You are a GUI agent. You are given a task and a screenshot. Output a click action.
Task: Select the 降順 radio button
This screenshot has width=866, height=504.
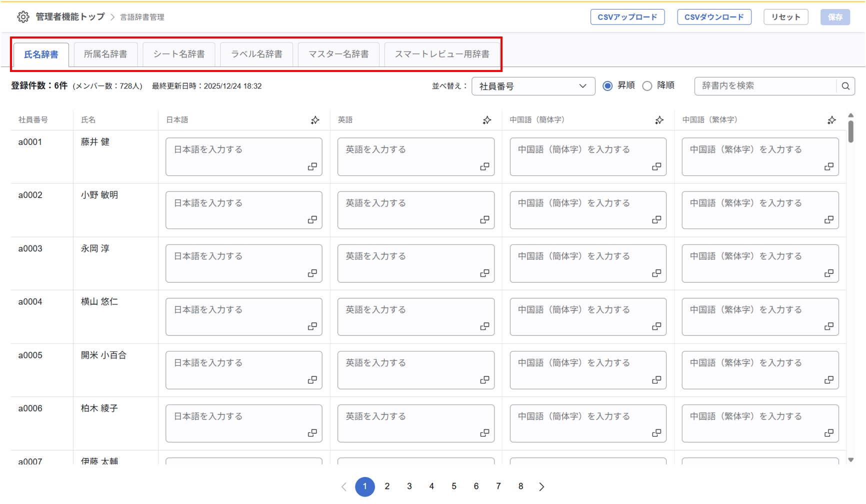(647, 86)
